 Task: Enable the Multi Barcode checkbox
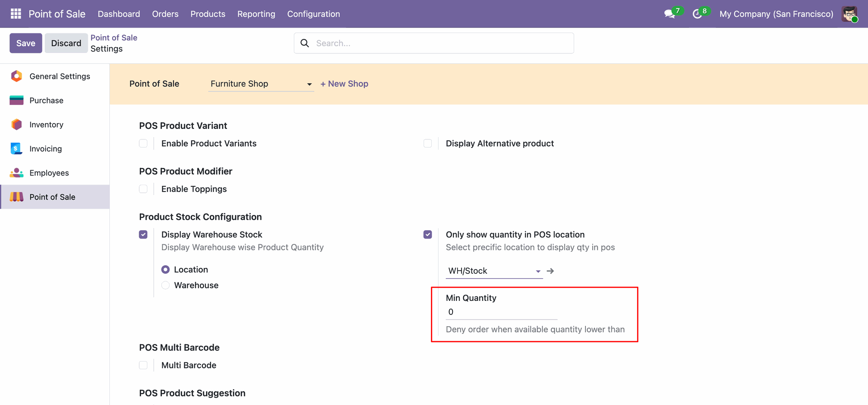143,365
